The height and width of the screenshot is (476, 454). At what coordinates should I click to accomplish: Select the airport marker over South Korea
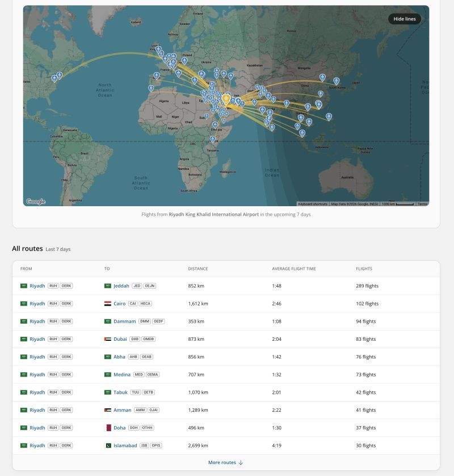click(x=336, y=81)
